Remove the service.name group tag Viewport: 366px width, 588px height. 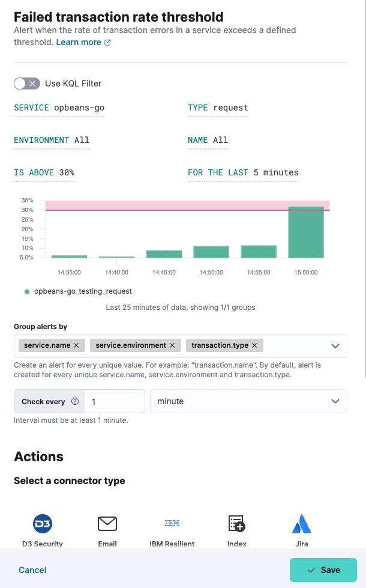(76, 345)
